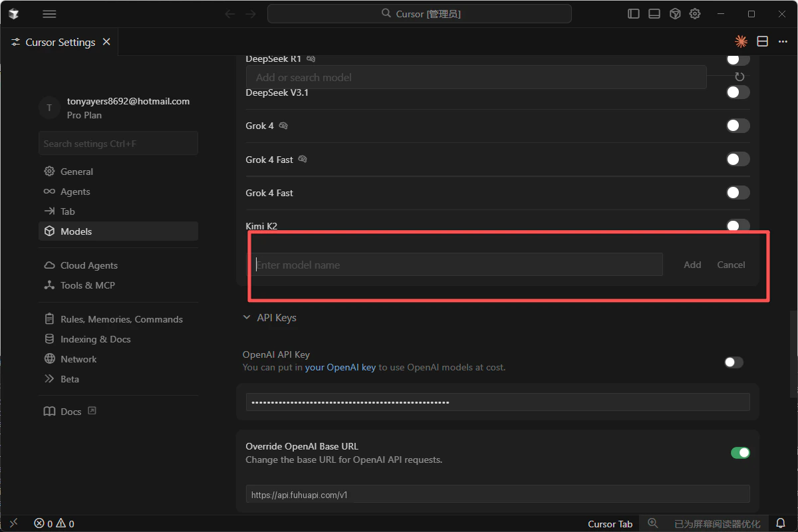
Task: Click the cube icon in title bar
Action: click(x=675, y=14)
